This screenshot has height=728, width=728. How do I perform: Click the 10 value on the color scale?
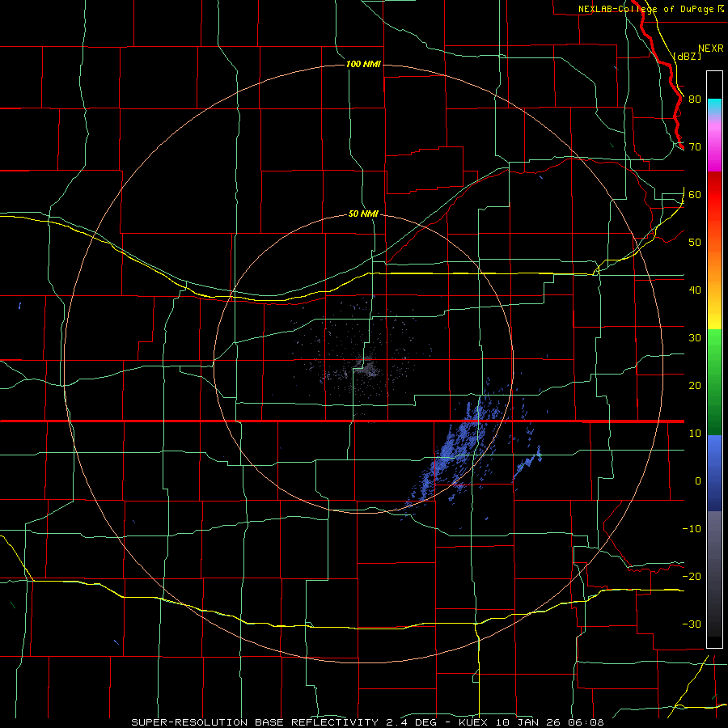695,434
